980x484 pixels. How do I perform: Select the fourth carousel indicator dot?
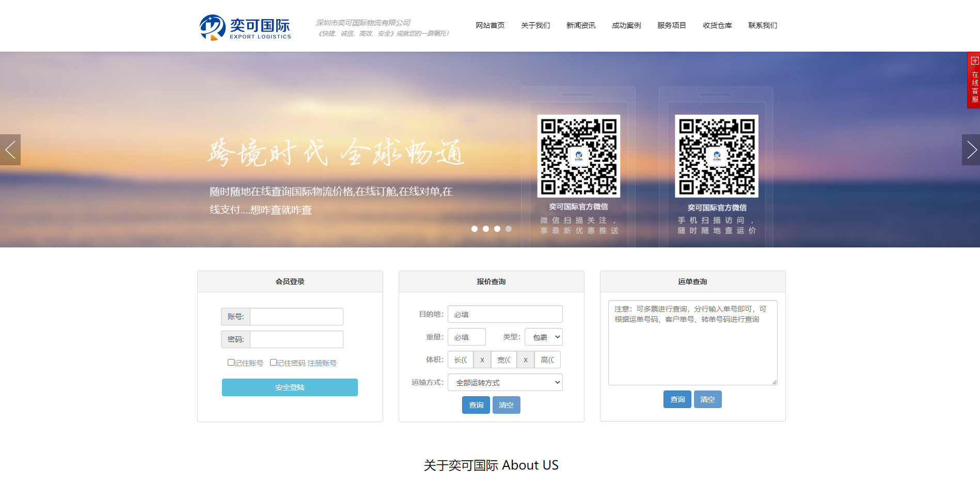click(509, 229)
